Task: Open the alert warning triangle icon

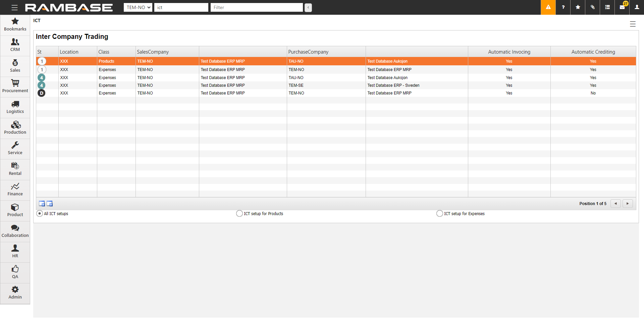Action: (548, 7)
